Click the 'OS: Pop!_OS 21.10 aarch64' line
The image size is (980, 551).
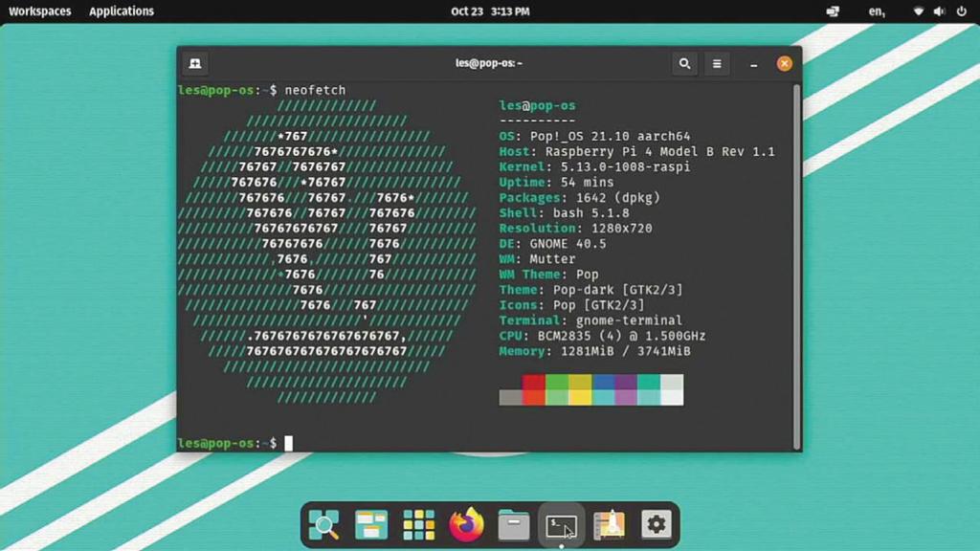[x=594, y=136]
